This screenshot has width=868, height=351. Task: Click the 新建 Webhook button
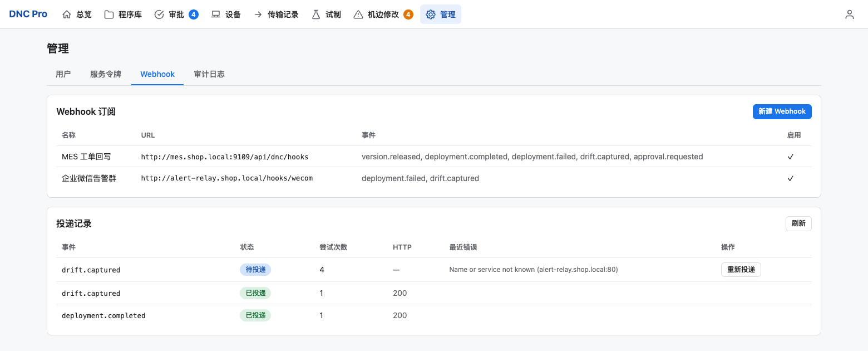(782, 111)
